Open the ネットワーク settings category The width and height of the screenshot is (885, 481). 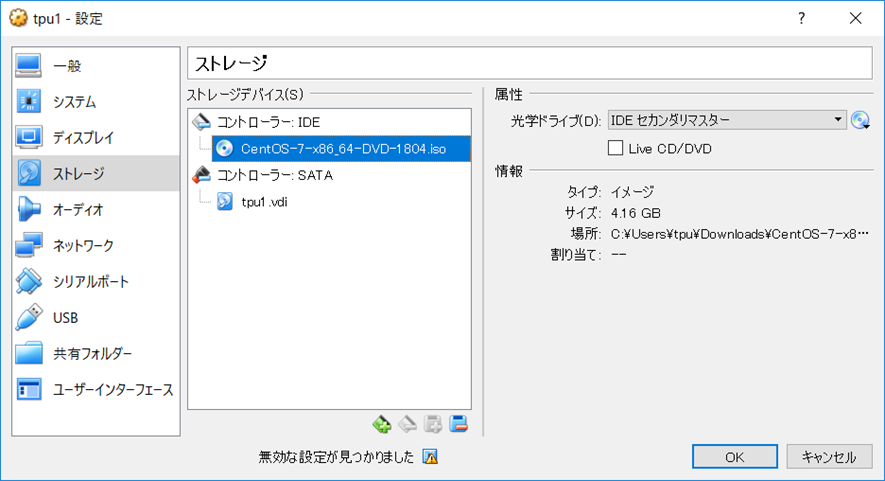tap(83, 246)
